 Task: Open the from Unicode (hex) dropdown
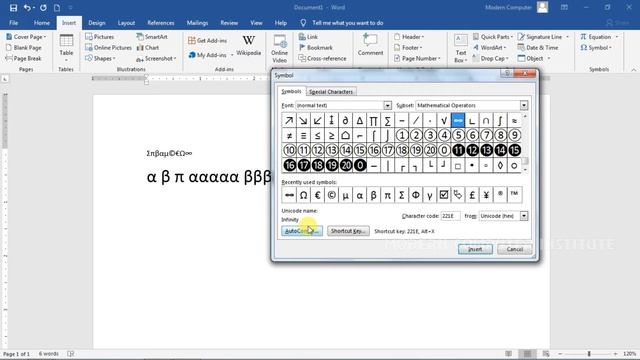pos(524,216)
